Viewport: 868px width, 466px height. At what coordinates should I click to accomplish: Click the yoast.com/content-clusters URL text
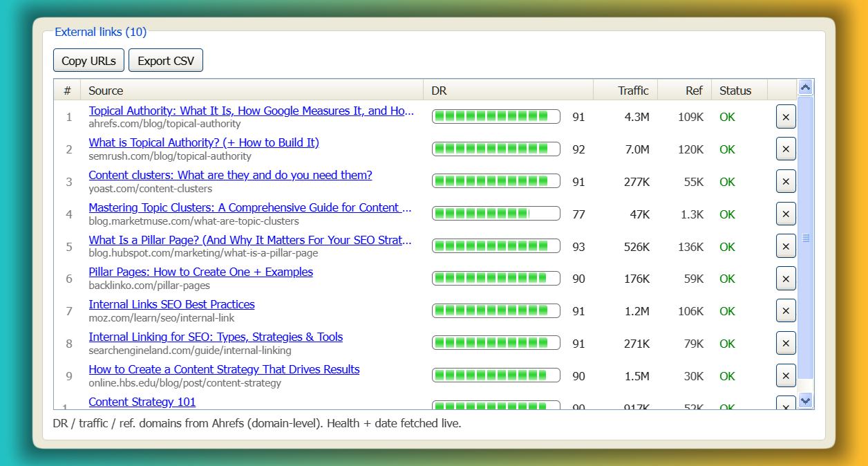click(x=151, y=189)
